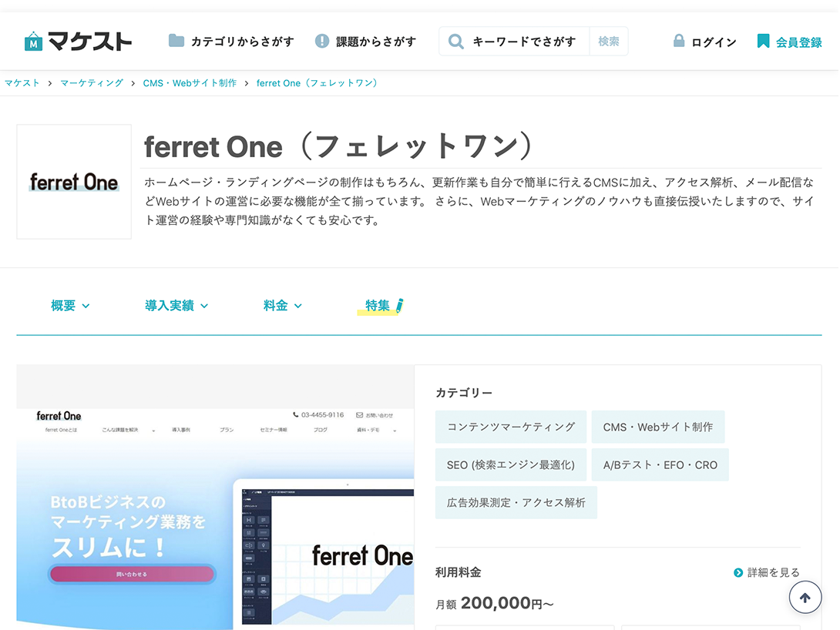Click the 利用料金 section heading
The image size is (840, 630).
[x=458, y=573]
